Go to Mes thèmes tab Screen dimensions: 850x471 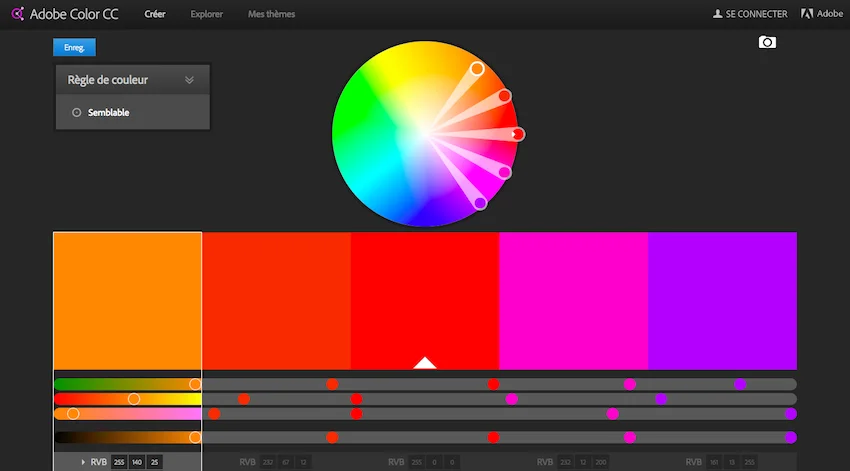tap(272, 14)
